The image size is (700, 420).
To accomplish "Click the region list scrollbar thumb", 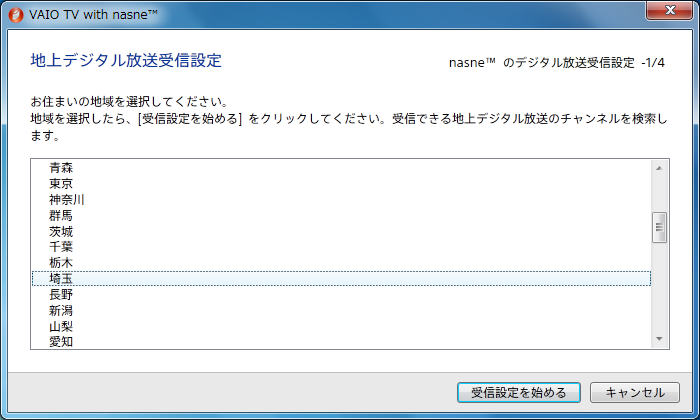I will click(x=659, y=227).
